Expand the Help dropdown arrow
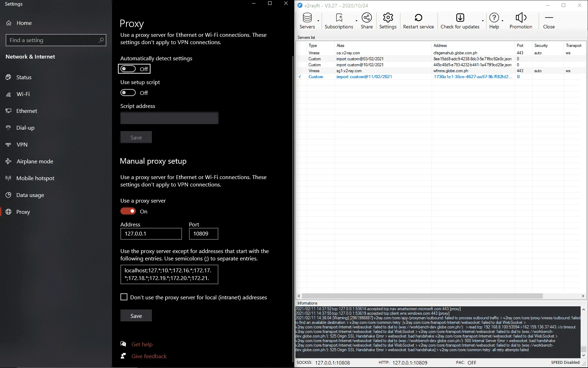This screenshot has width=588, height=368. (x=502, y=21)
